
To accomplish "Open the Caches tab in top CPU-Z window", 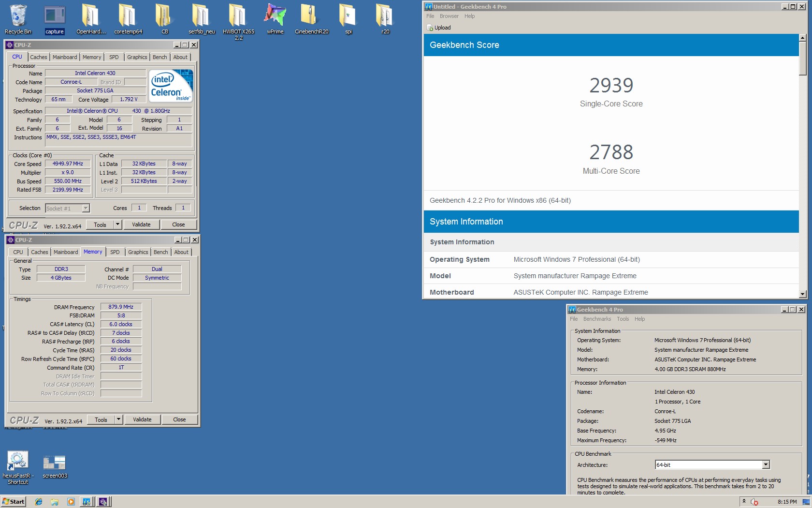I will point(39,57).
